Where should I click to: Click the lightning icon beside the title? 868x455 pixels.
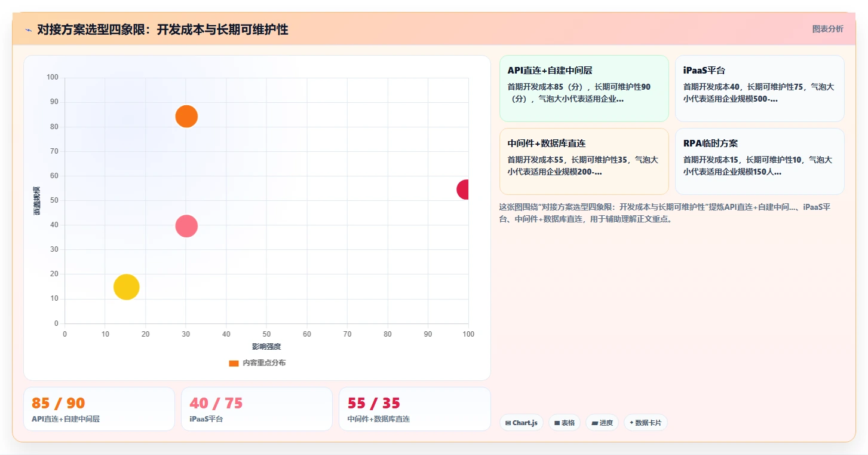coord(29,29)
